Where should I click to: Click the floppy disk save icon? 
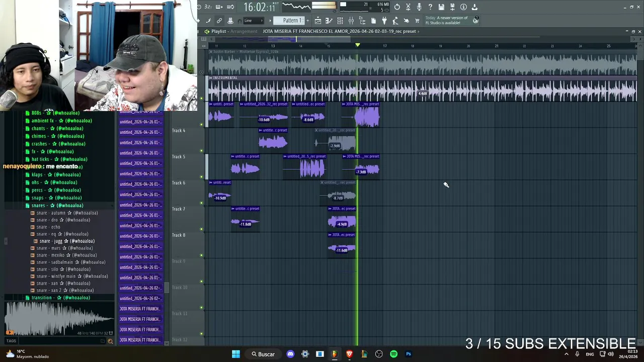[441, 7]
